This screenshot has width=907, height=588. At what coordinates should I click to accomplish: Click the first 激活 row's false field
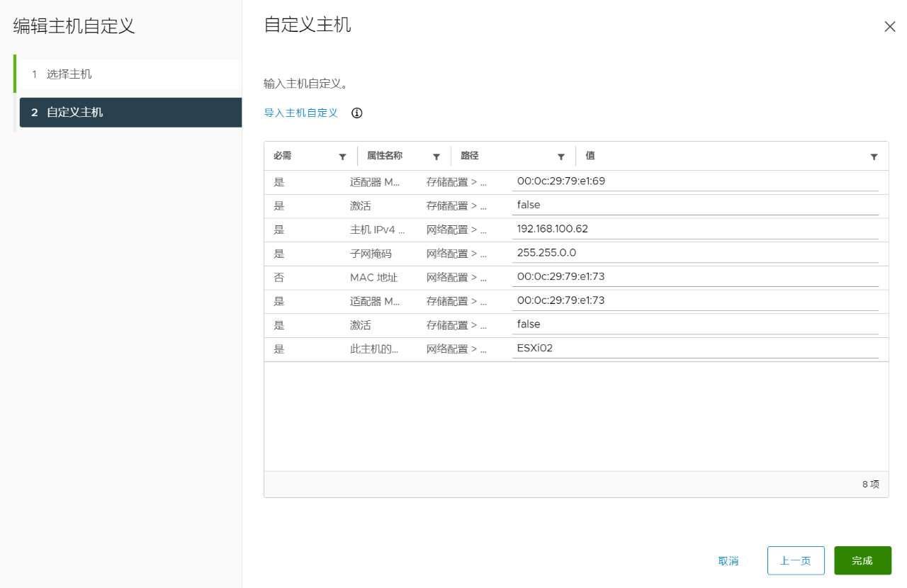tap(694, 205)
